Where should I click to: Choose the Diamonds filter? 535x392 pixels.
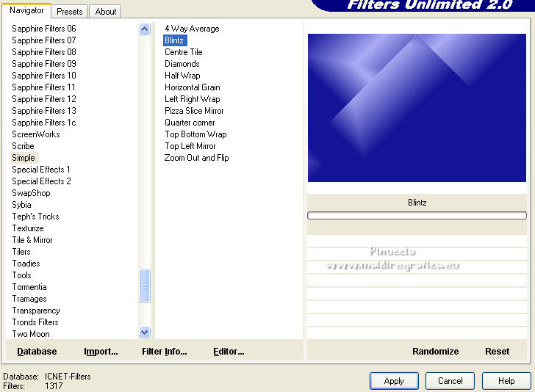(182, 64)
